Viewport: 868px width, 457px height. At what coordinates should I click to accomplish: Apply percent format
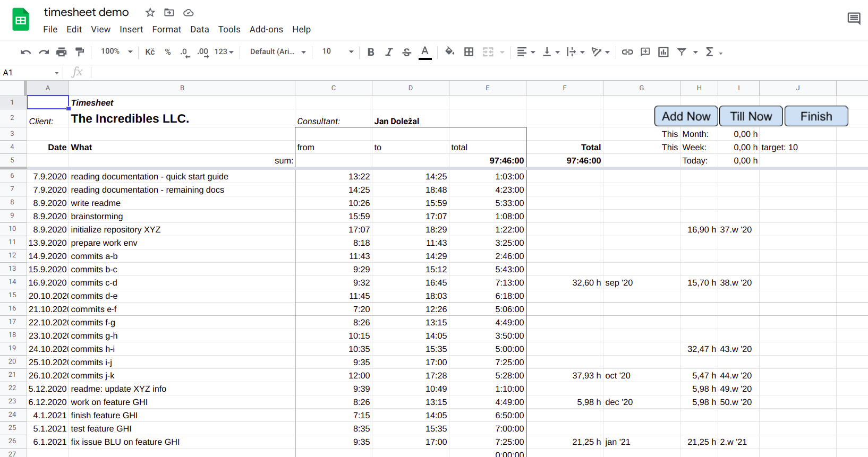click(168, 52)
